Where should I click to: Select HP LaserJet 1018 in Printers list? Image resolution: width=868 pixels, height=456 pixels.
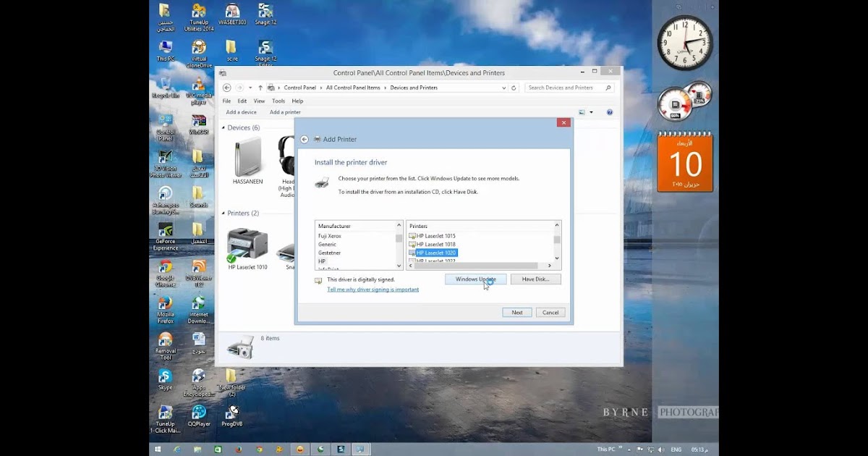pyautogui.click(x=433, y=245)
